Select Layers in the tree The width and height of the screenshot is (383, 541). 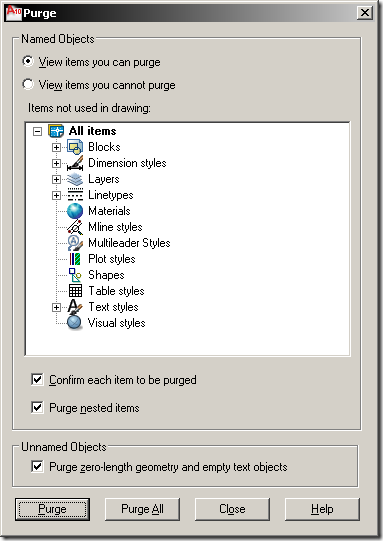click(x=104, y=179)
